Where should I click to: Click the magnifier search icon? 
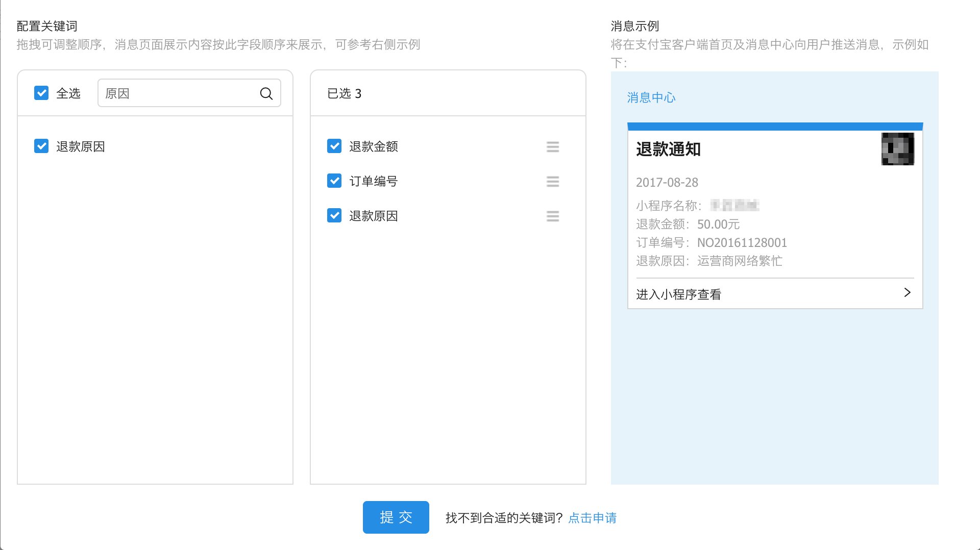tap(266, 93)
